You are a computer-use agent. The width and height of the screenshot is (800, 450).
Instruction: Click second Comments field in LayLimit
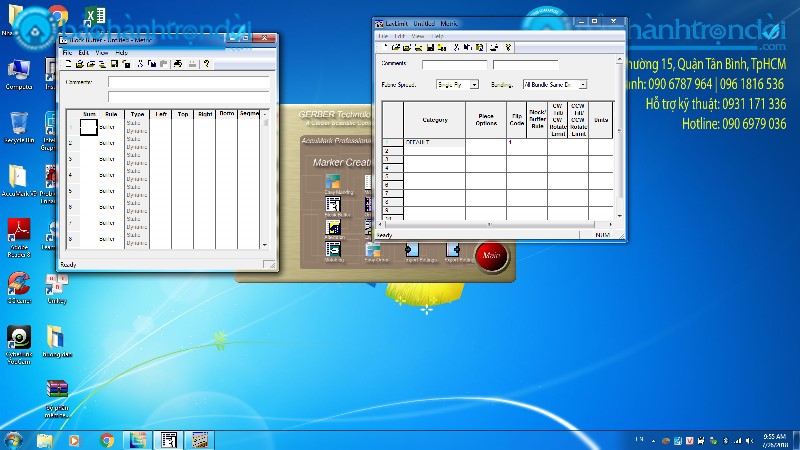tap(526, 65)
